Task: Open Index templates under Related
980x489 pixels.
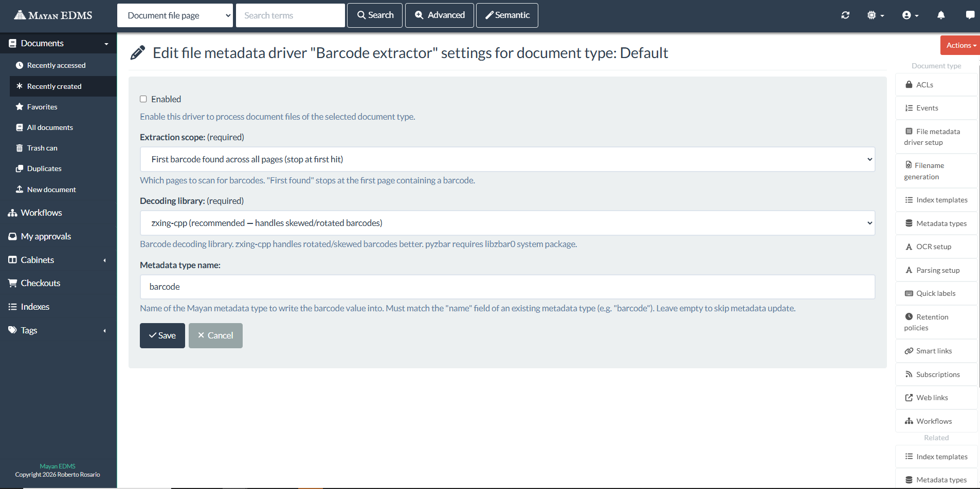Action: (x=936, y=457)
